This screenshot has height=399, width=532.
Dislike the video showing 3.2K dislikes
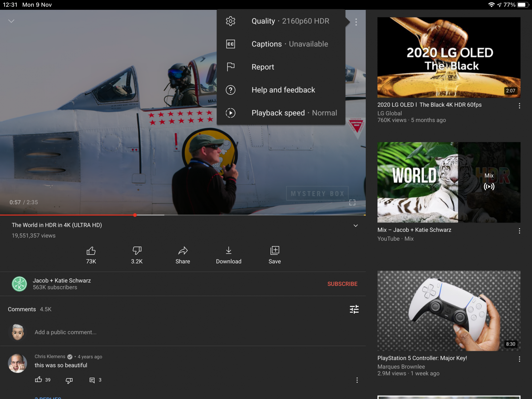[137, 251]
